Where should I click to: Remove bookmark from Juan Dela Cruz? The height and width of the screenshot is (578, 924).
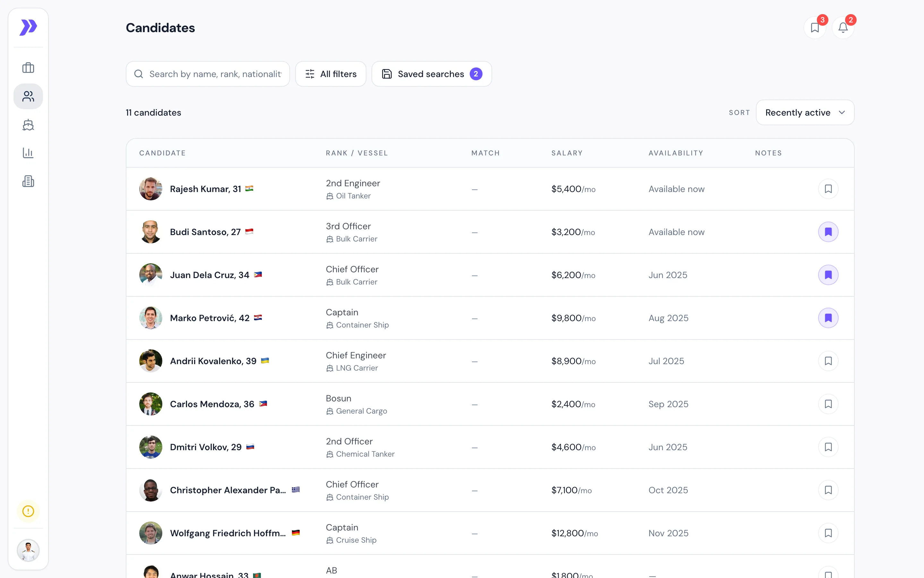click(828, 275)
